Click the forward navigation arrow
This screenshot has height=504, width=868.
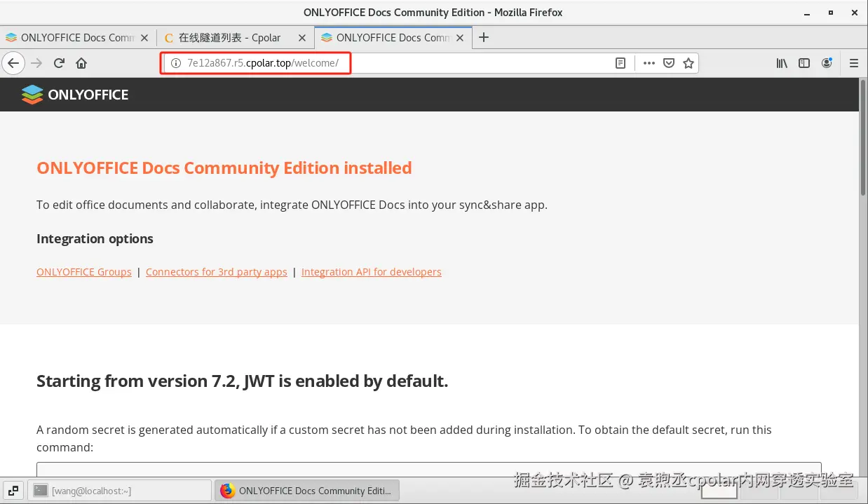37,63
